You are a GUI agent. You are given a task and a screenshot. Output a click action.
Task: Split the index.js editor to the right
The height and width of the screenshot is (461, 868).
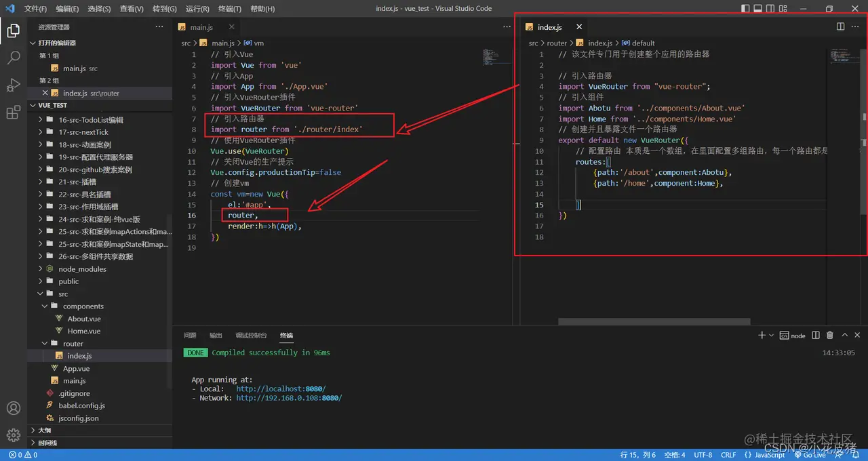[840, 26]
